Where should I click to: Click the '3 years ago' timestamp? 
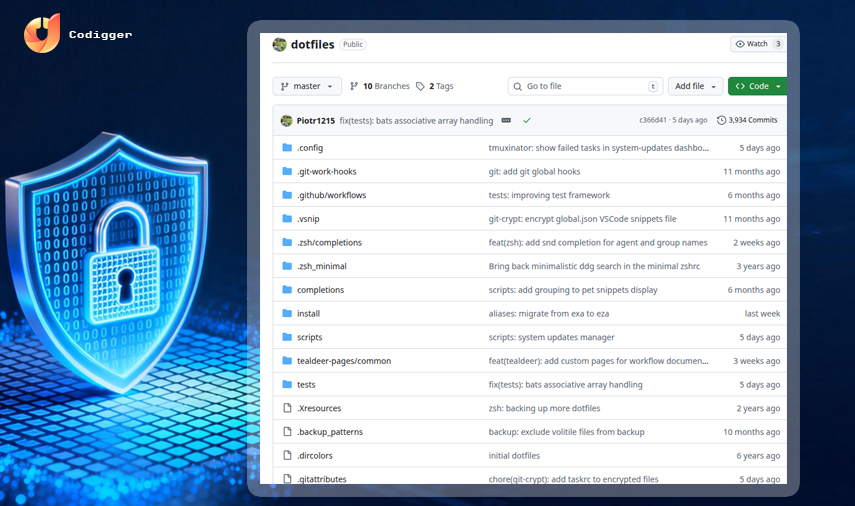758,266
